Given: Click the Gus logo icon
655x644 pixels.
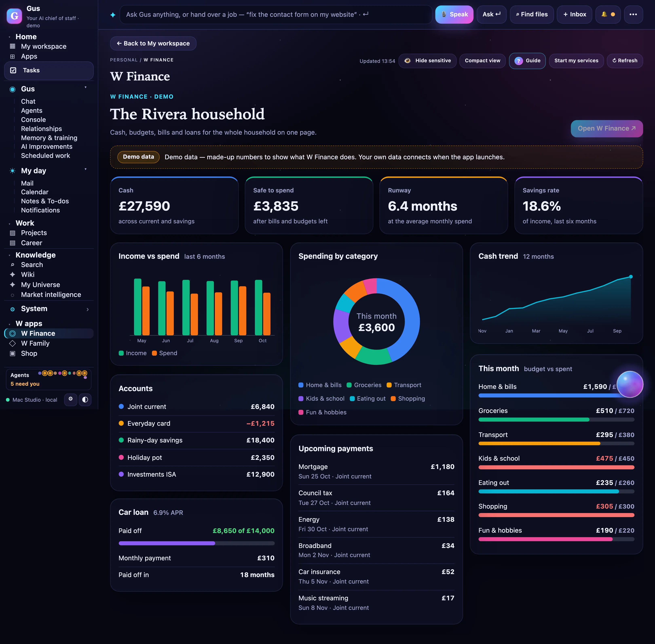Looking at the screenshot, I should tap(14, 16).
